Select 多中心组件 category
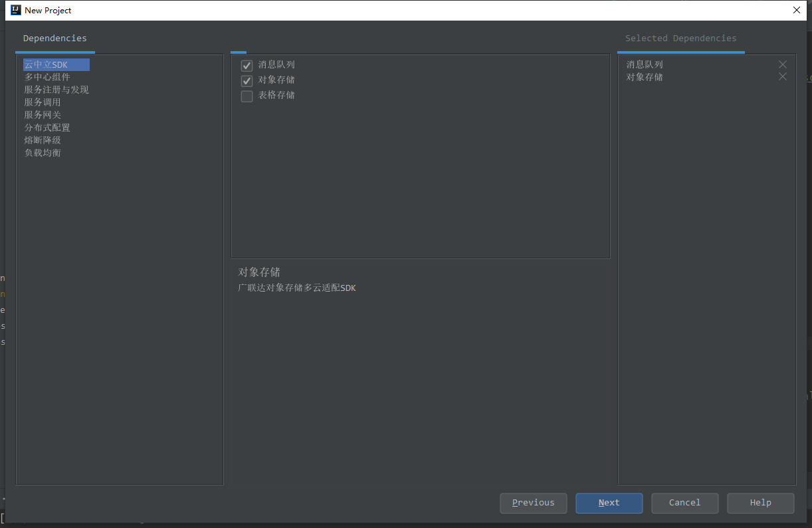Screen dimensions: 812x528 pyautogui.click(x=47, y=77)
